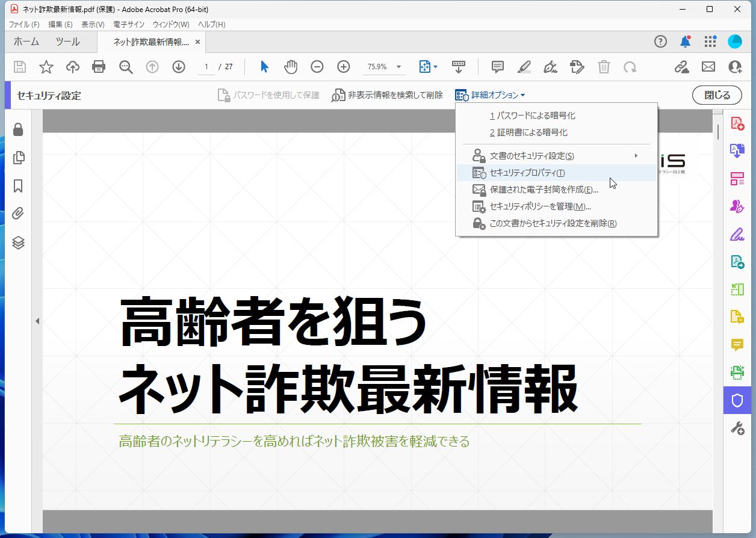Click the Save file floppy icon
Screen dimensions: 756x538
click(20, 67)
